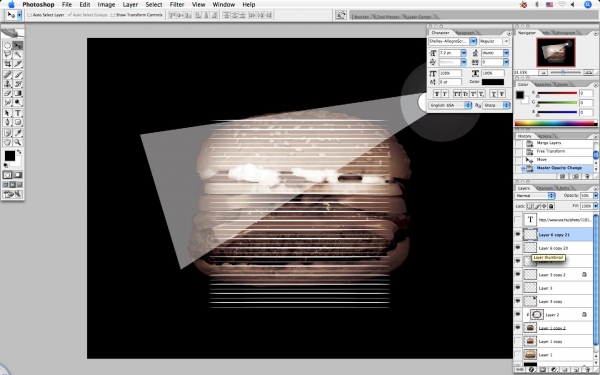Open the font size dropdown
The height and width of the screenshot is (375, 600).
point(463,53)
